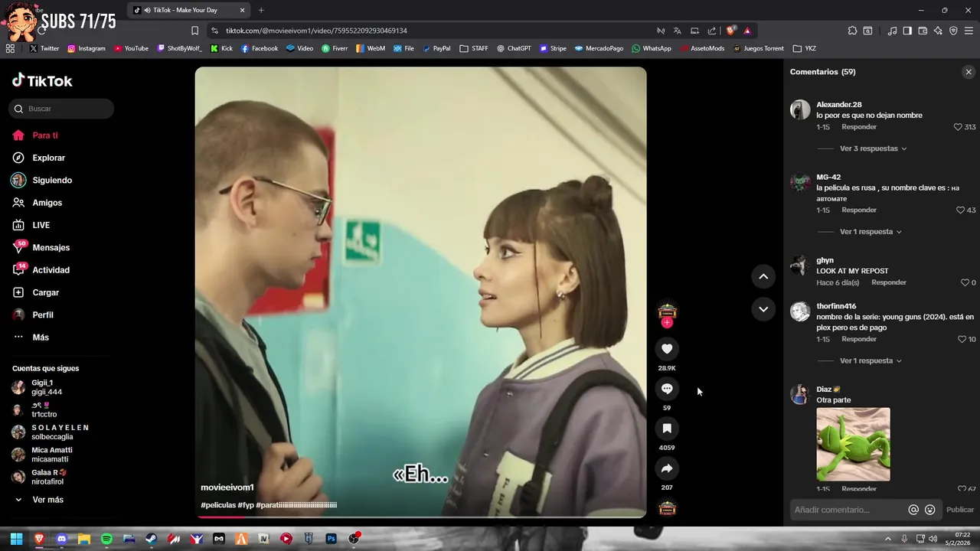This screenshot has width=980, height=551.
Task: Reply to thorfinn416 via Responder
Action: point(859,339)
